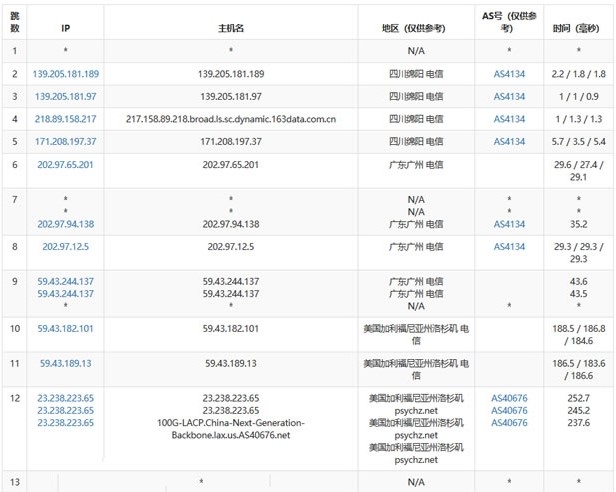Image resolution: width=616 pixels, height=492 pixels.
Task: Open the 139.205.181.189 IP link
Action: pos(65,73)
